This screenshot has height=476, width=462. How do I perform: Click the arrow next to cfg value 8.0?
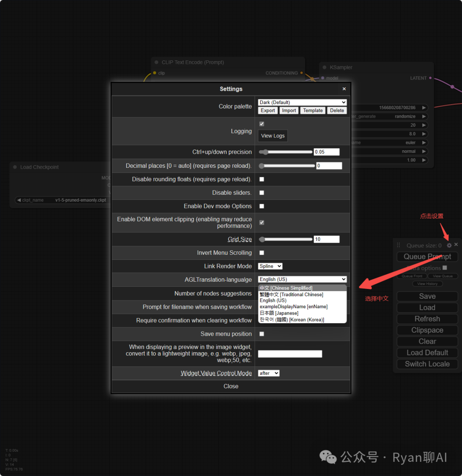[424, 134]
